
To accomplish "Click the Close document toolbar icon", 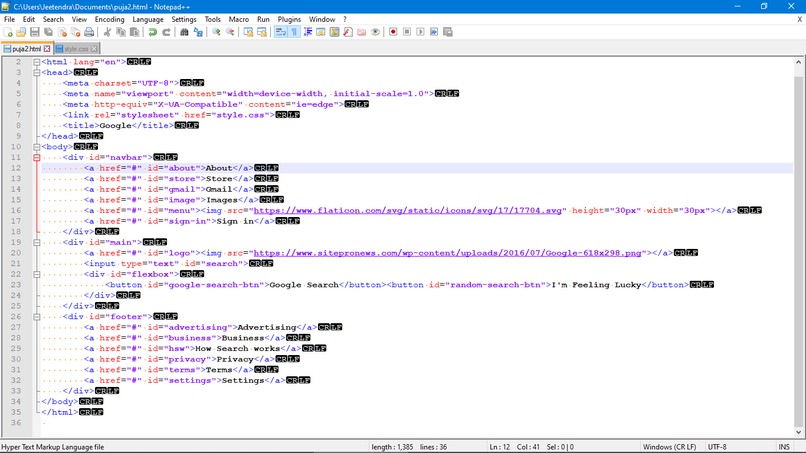I will point(62,32).
